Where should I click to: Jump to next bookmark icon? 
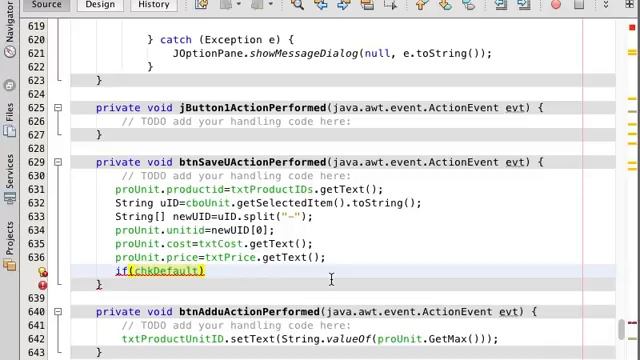(x=445, y=4)
